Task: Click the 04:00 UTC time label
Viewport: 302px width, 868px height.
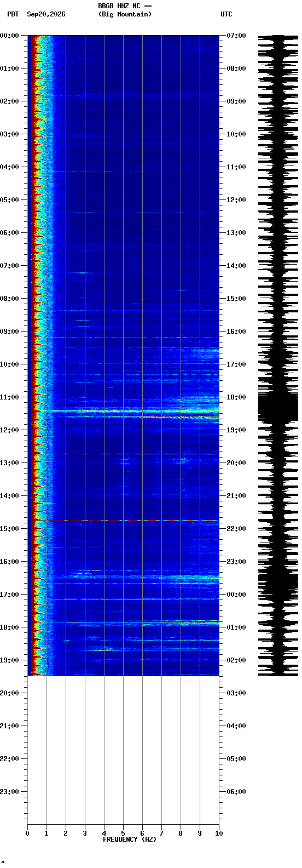Action: coord(236,726)
